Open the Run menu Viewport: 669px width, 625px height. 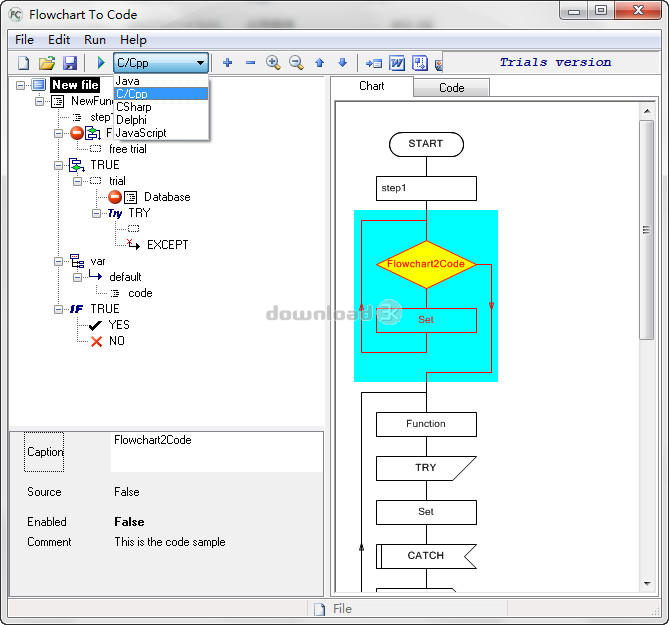pyautogui.click(x=95, y=40)
